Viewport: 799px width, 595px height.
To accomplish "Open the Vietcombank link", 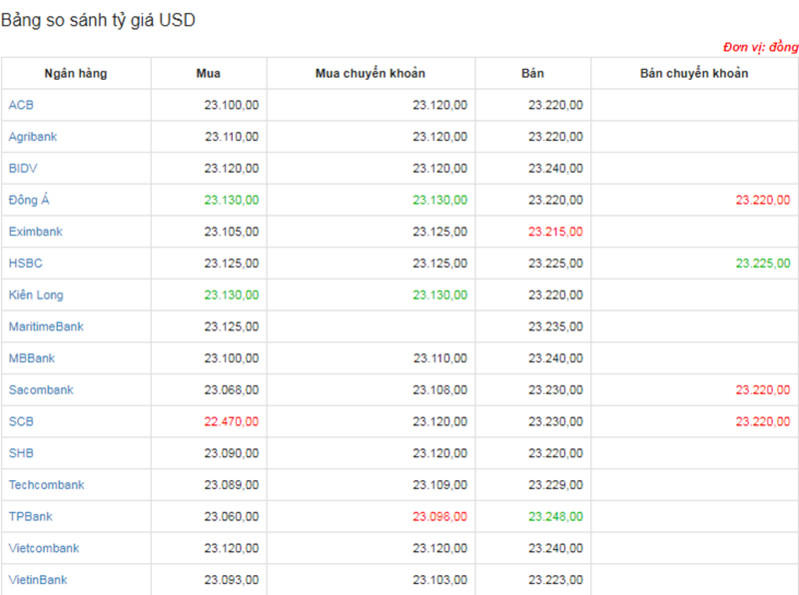I will click(43, 548).
